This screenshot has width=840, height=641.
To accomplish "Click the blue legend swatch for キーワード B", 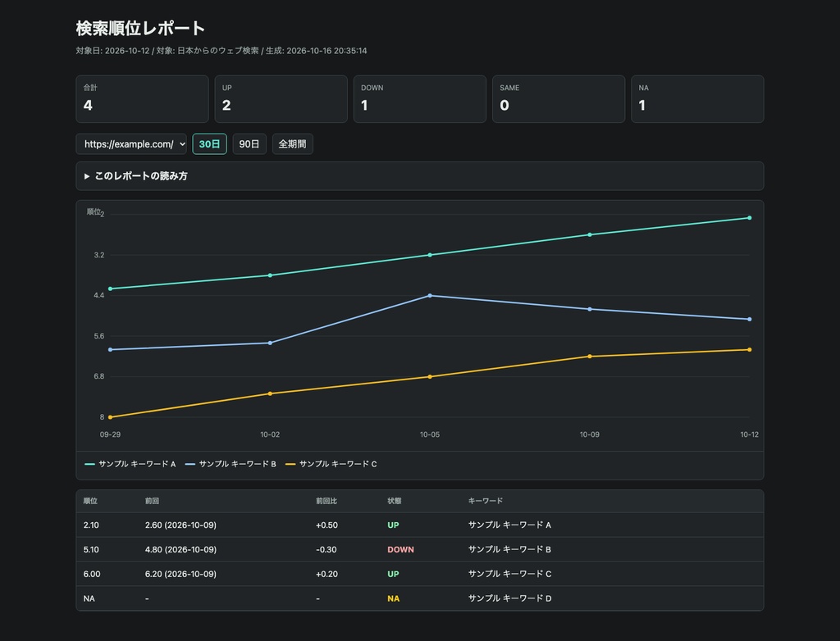I will pos(189,464).
